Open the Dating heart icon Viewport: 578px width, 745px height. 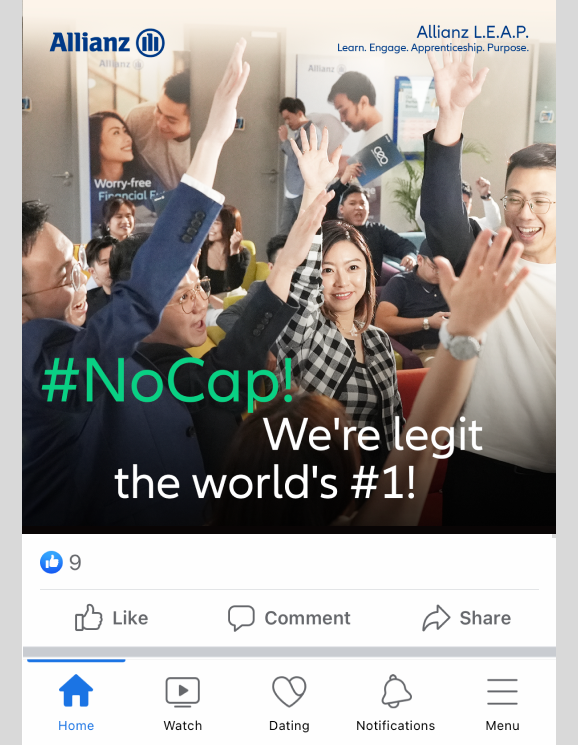coord(289,691)
